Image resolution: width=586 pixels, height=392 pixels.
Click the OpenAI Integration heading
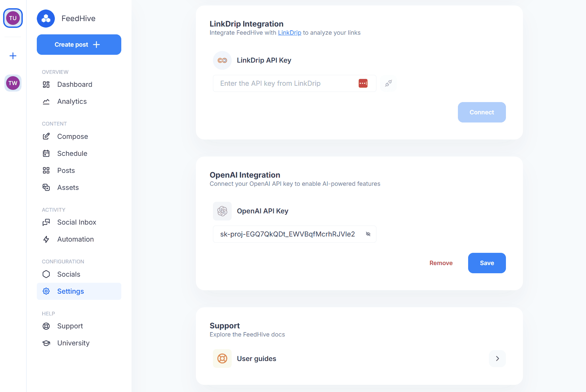tap(245, 175)
